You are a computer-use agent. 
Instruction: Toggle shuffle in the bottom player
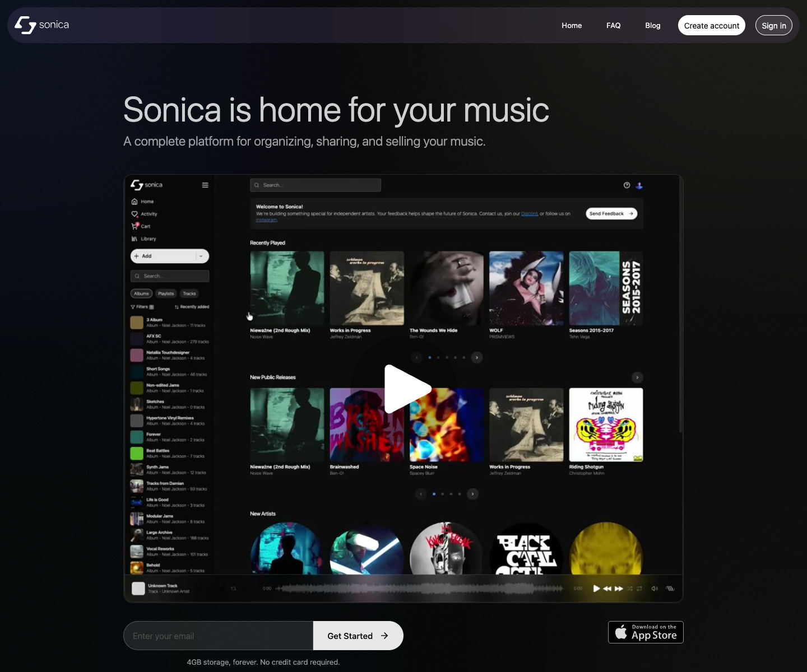[630, 589]
